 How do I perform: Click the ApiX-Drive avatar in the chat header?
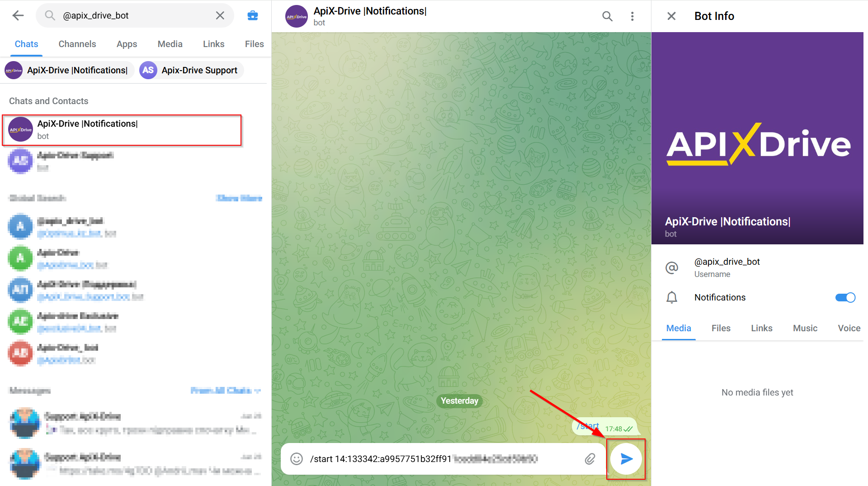(297, 16)
